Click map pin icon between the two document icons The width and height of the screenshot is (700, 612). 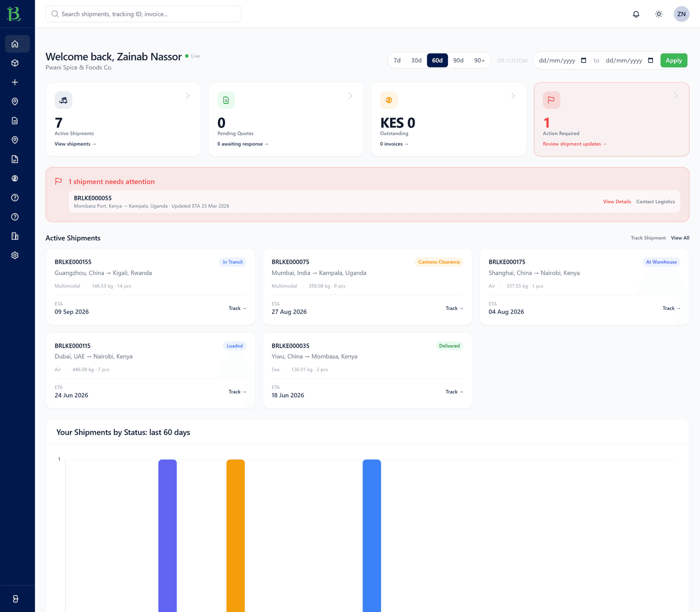pos(15,140)
